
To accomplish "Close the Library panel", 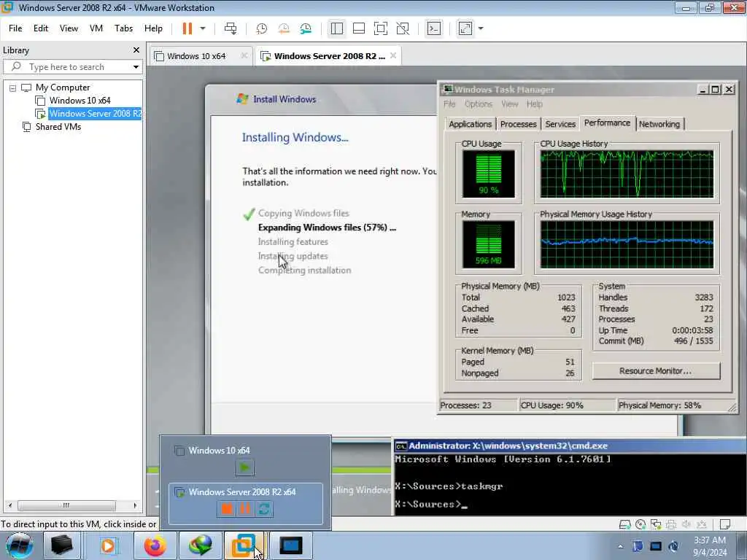I will pos(136,50).
